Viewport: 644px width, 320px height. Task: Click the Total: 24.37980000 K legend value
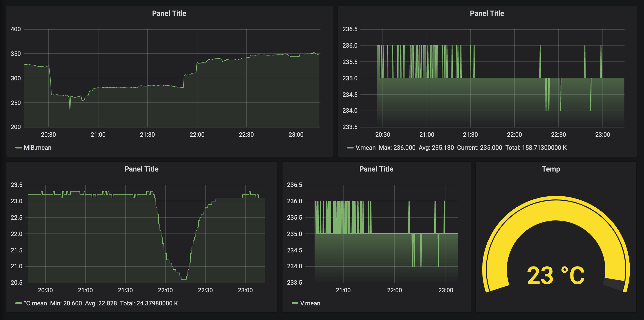[149, 303]
